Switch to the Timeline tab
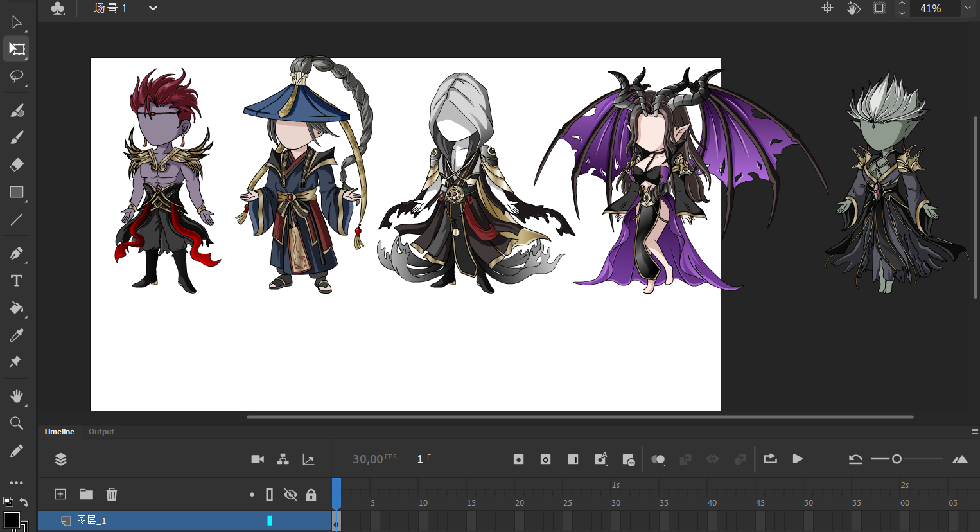The width and height of the screenshot is (980, 532). coord(59,432)
